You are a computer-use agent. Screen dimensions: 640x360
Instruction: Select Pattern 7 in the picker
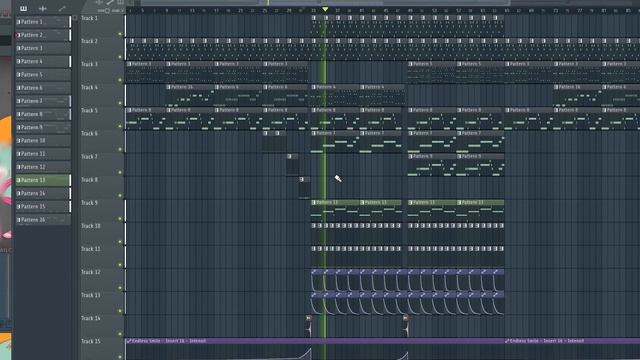click(43, 101)
